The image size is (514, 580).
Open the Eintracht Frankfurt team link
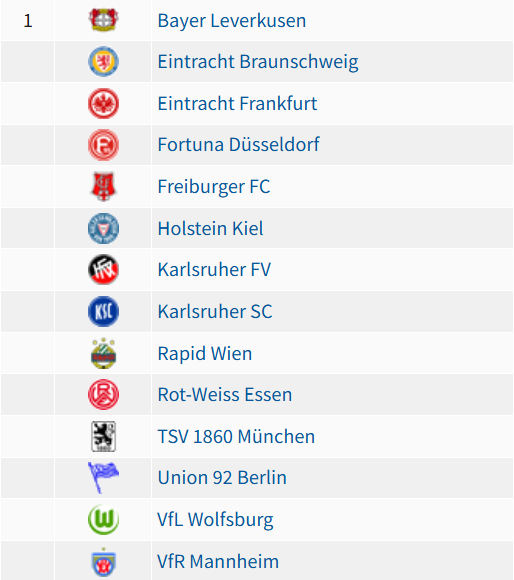coord(237,104)
